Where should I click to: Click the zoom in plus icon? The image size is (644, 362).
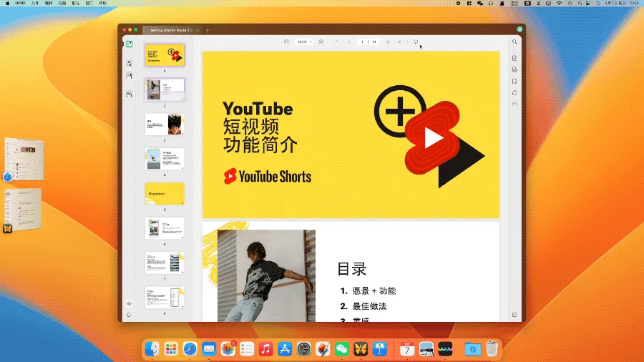point(321,42)
